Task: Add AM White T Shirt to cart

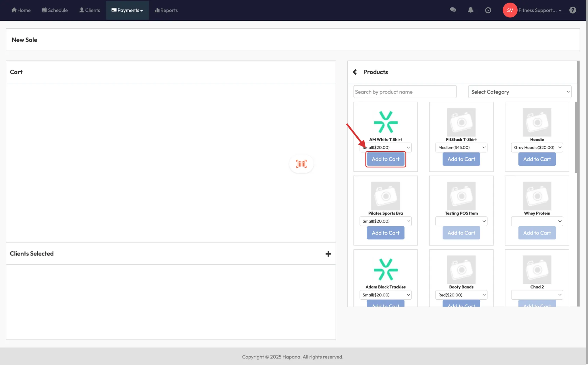Action: click(386, 159)
